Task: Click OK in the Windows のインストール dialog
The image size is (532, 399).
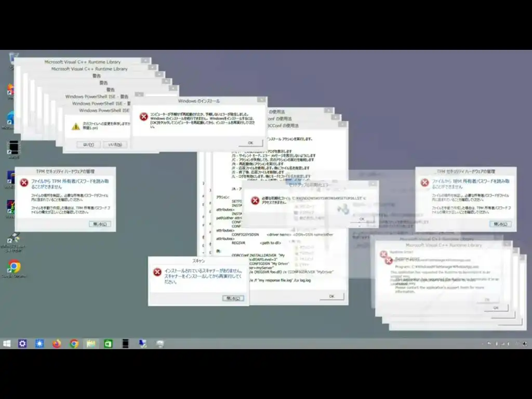Action: [250, 143]
